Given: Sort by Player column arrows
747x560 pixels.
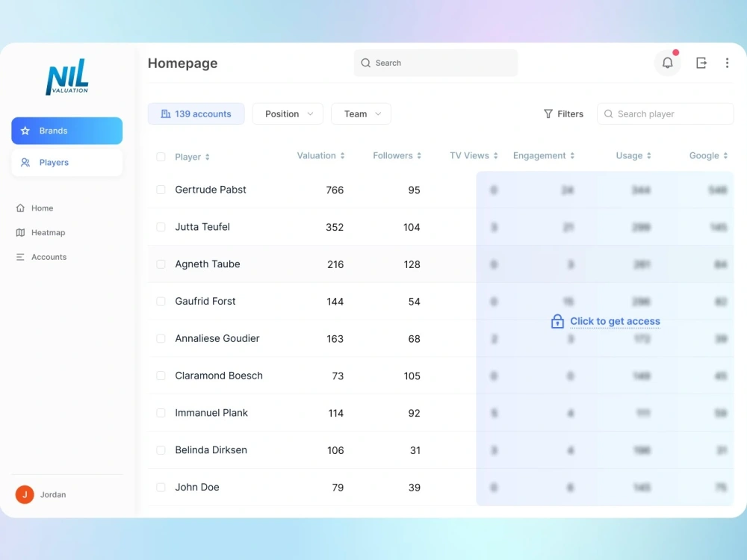Looking at the screenshot, I should tap(207, 157).
